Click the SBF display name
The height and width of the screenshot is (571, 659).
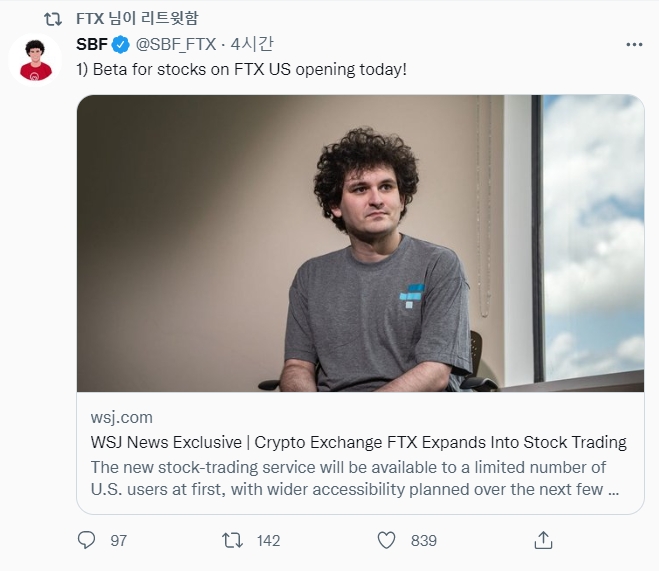pyautogui.click(x=92, y=44)
